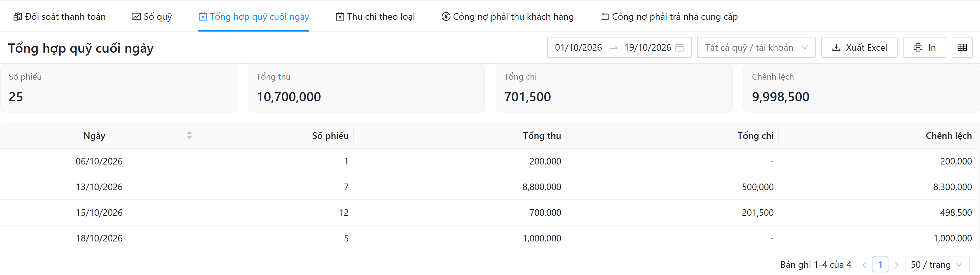
Task: Go to previous page arrow
Action: [864, 265]
